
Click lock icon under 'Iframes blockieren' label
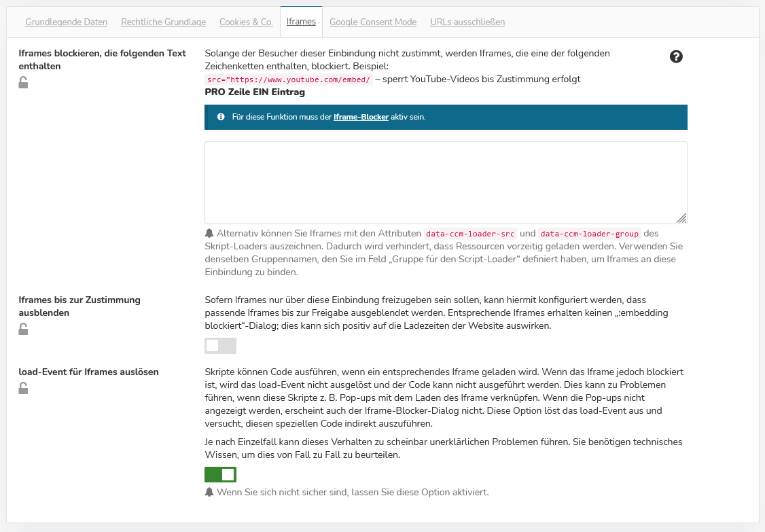(x=23, y=83)
